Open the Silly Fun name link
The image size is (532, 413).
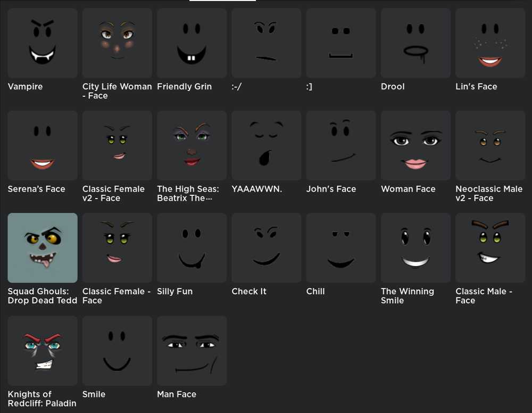[x=174, y=292]
